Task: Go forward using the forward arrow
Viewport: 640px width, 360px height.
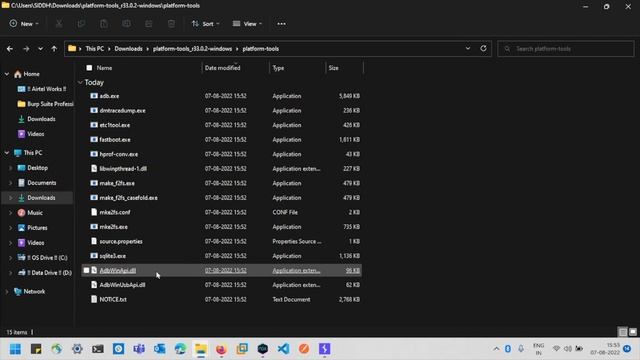Action: pos(26,49)
